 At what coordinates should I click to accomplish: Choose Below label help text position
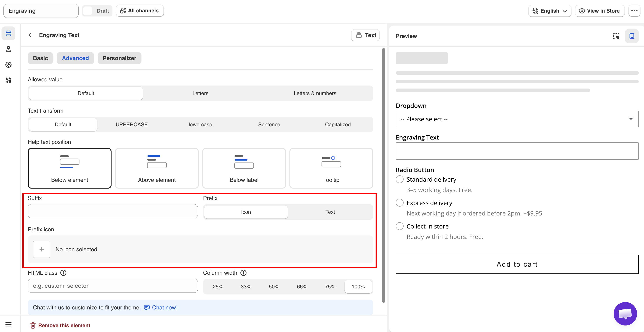(x=244, y=168)
